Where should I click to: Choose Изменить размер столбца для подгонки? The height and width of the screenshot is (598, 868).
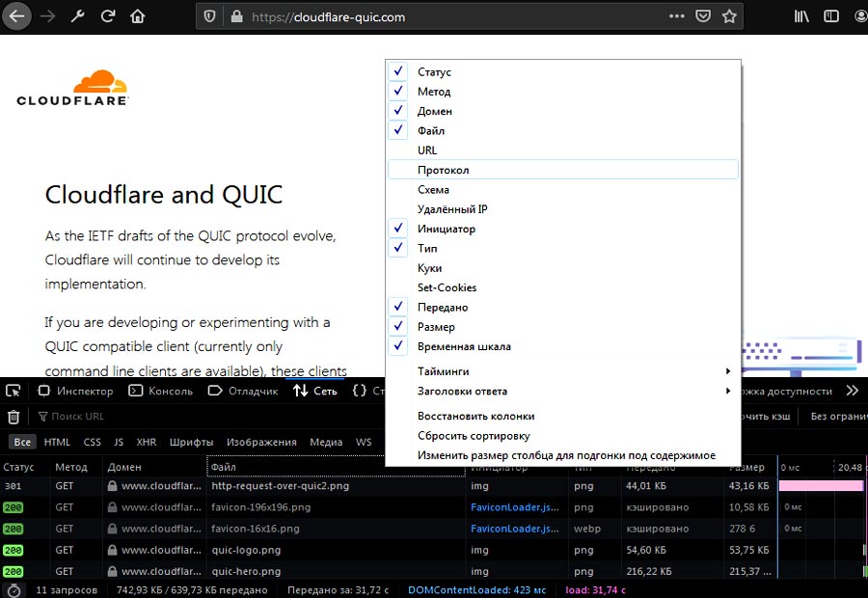(x=563, y=455)
